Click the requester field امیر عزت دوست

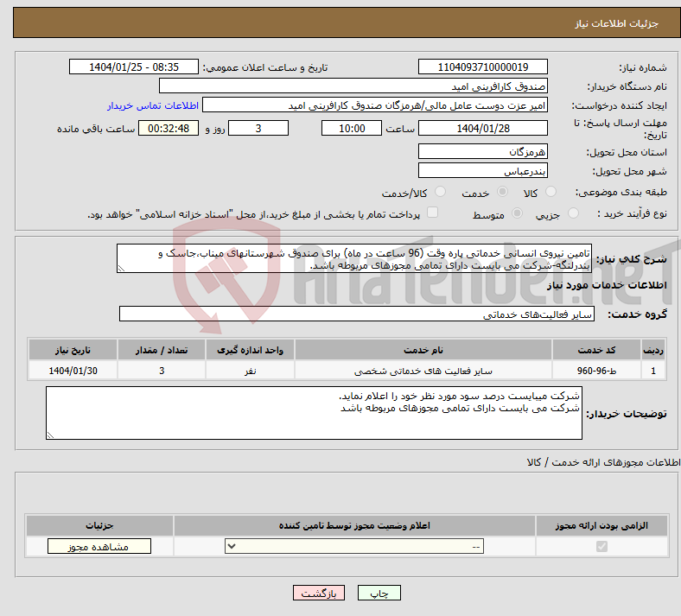pyautogui.click(x=375, y=105)
